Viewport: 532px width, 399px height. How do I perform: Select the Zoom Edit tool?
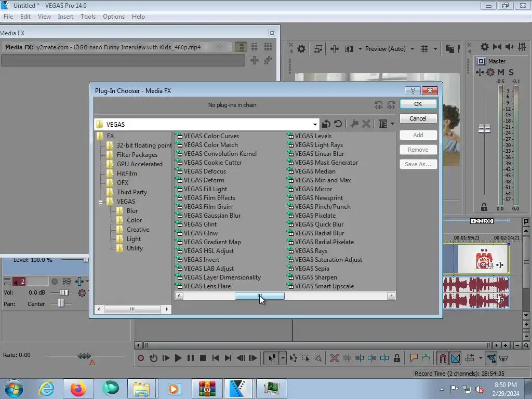tap(318, 358)
